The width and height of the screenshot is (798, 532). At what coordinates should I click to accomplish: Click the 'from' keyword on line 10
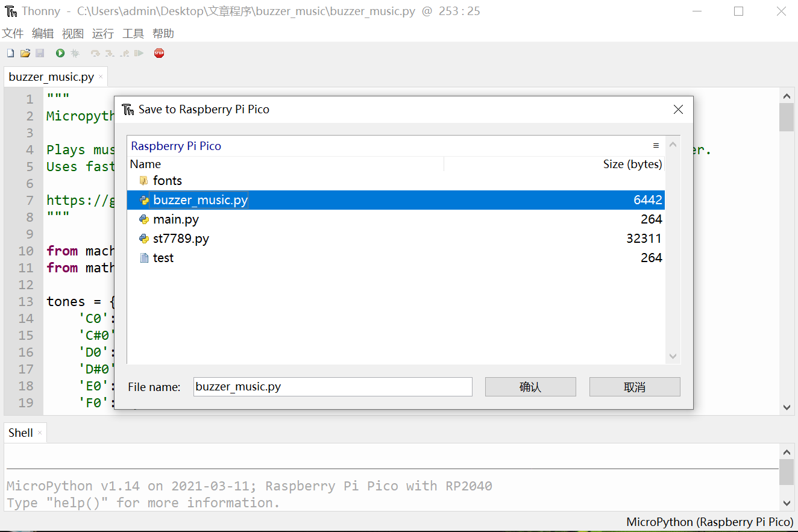point(62,251)
